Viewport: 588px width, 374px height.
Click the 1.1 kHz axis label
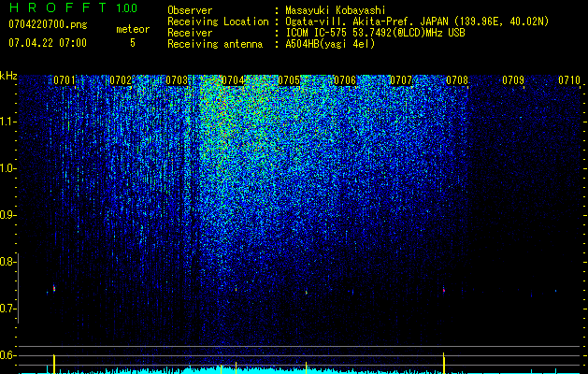coord(7,122)
